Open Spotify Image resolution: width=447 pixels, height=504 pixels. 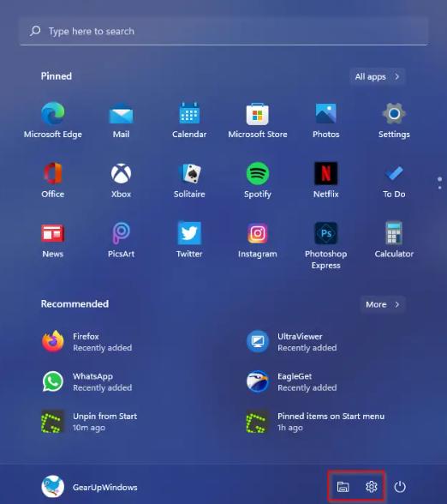pos(258,180)
